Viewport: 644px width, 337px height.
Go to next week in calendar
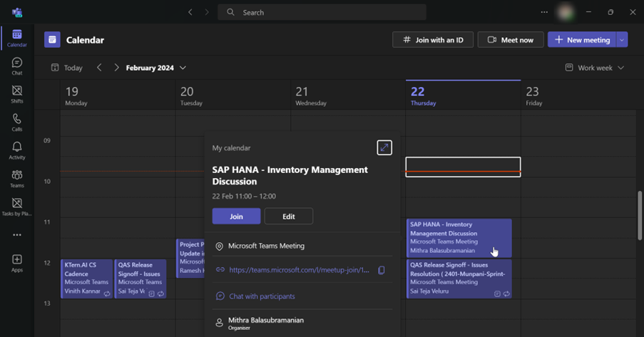point(116,68)
